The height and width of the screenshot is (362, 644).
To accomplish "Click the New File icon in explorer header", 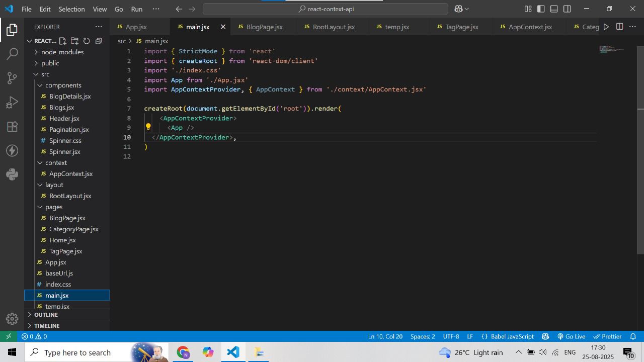I will 62,41.
